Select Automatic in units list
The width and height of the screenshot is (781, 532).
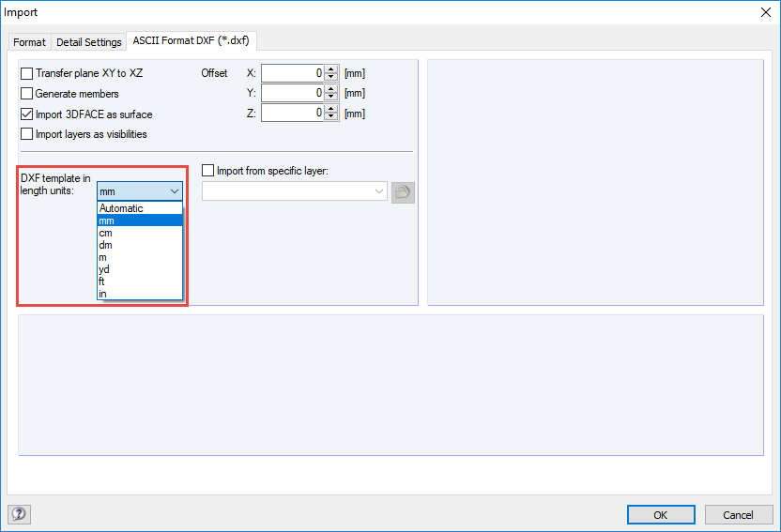(x=140, y=208)
